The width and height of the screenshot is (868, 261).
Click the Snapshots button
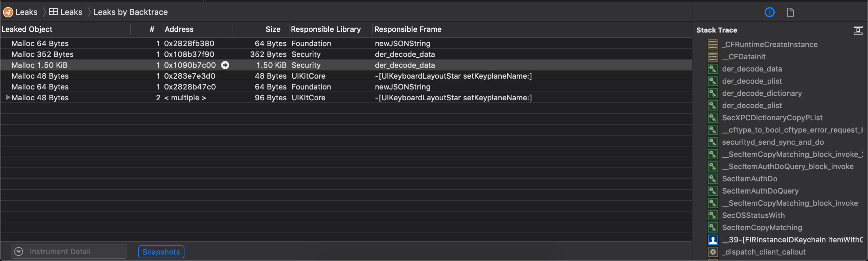pos(161,252)
